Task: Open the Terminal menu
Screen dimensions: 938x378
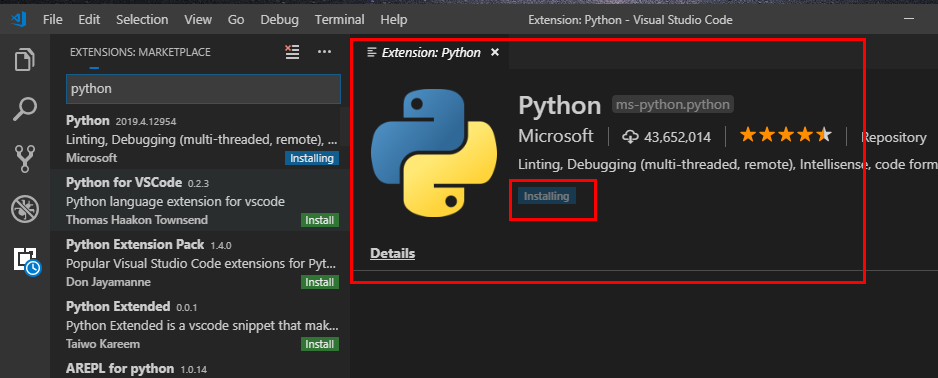Action: pyautogui.click(x=339, y=20)
